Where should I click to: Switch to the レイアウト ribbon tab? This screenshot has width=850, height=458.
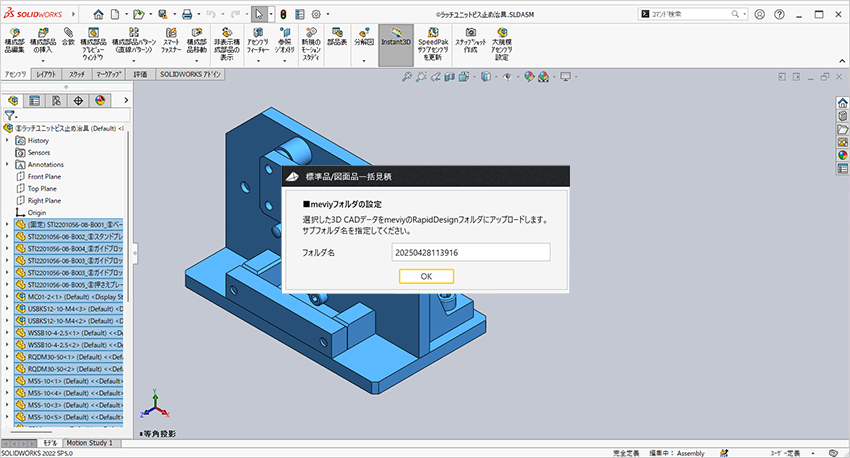(x=47, y=74)
